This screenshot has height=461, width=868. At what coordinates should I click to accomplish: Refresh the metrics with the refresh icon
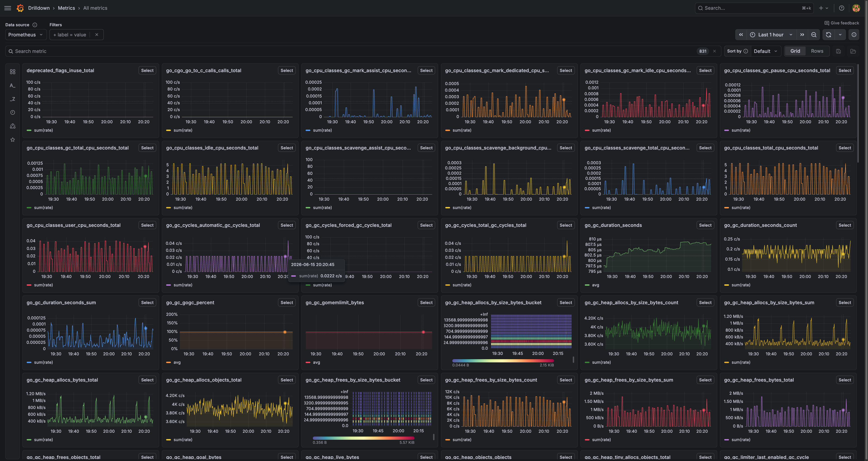point(829,35)
